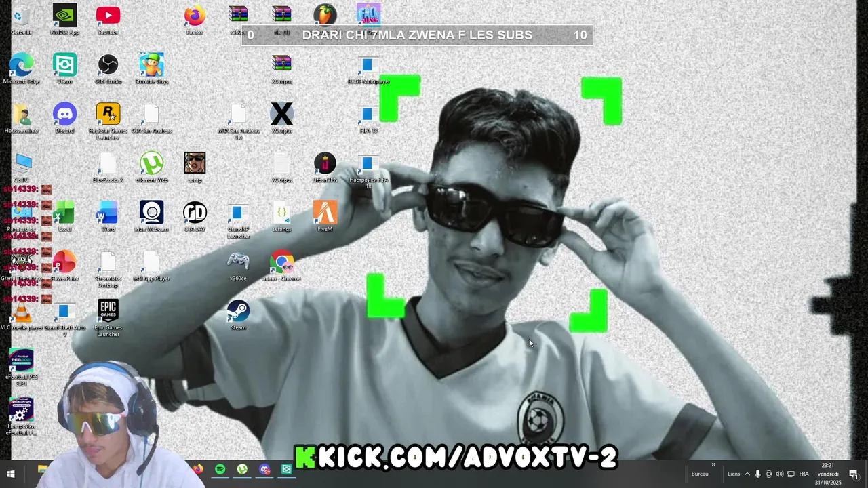Open the x360ce gamepad icon
The height and width of the screenshot is (488, 868).
(238, 266)
